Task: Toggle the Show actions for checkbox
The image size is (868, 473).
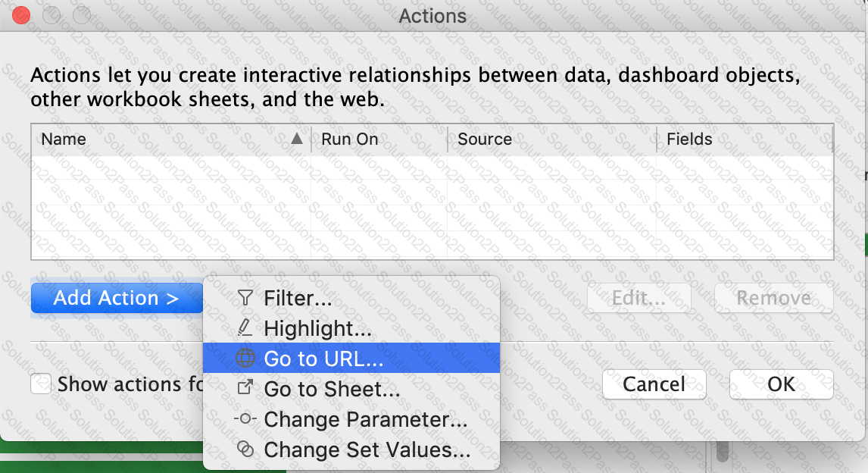Action: (41, 384)
